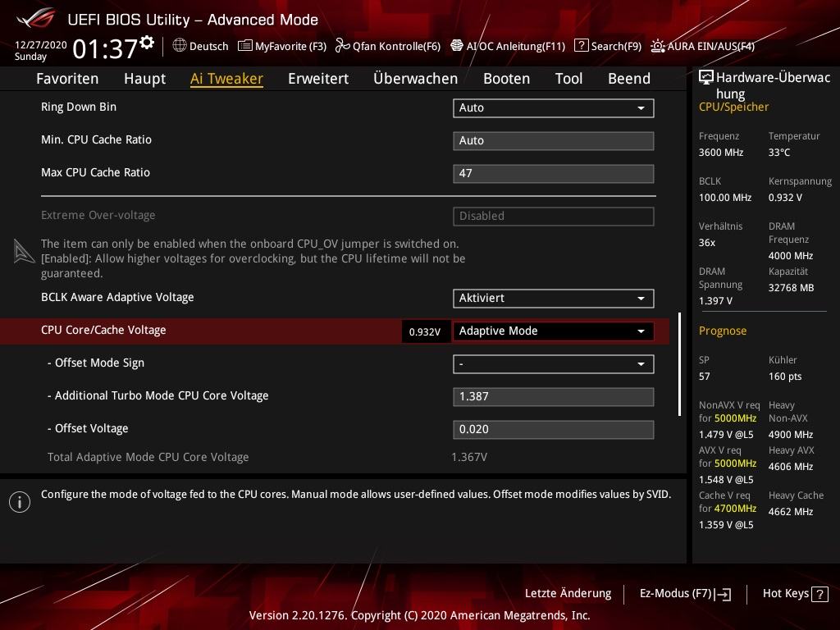
Task: Click the Offset Voltage value field
Action: (554, 430)
